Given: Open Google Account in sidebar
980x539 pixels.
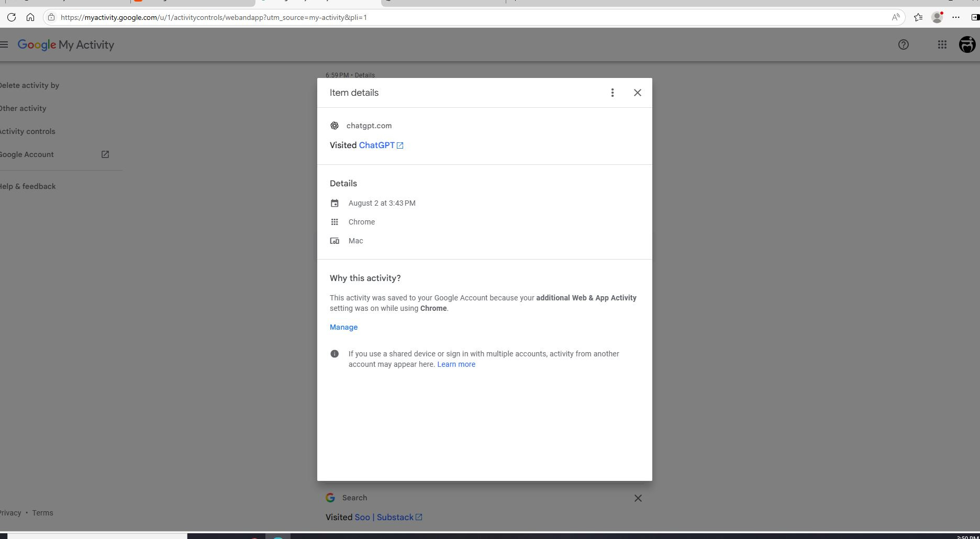Looking at the screenshot, I should pos(27,154).
